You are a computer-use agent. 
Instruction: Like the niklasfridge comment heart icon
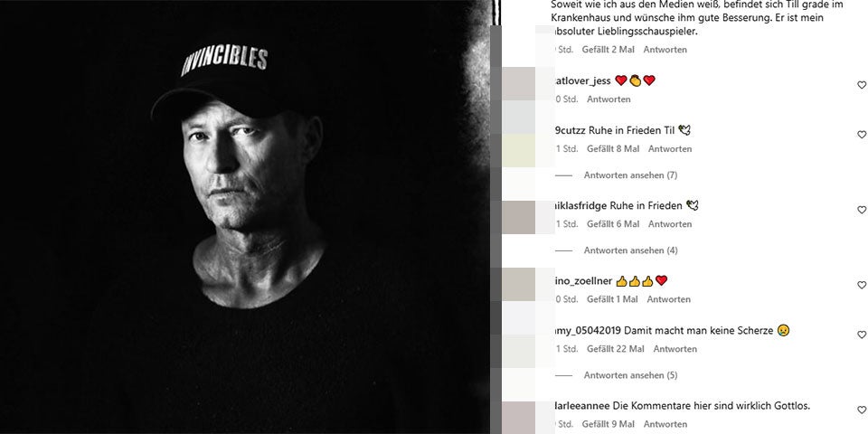862,210
